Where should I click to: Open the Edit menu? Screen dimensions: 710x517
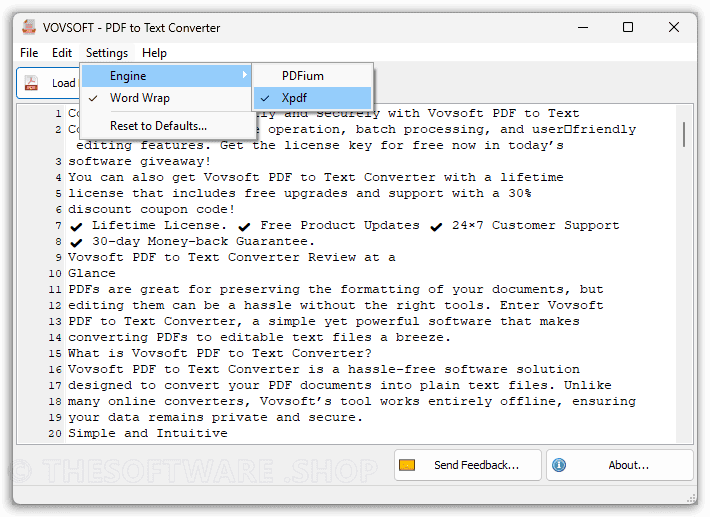pyautogui.click(x=62, y=53)
